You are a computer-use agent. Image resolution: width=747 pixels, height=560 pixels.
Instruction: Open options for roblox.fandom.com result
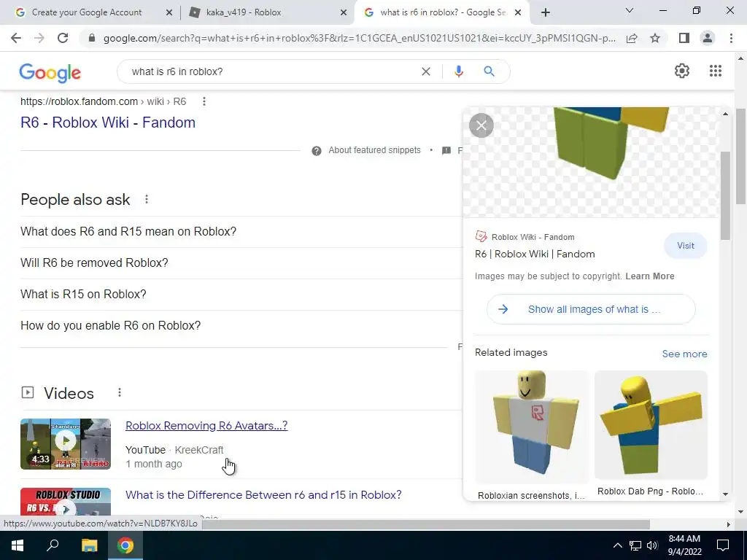(x=204, y=101)
